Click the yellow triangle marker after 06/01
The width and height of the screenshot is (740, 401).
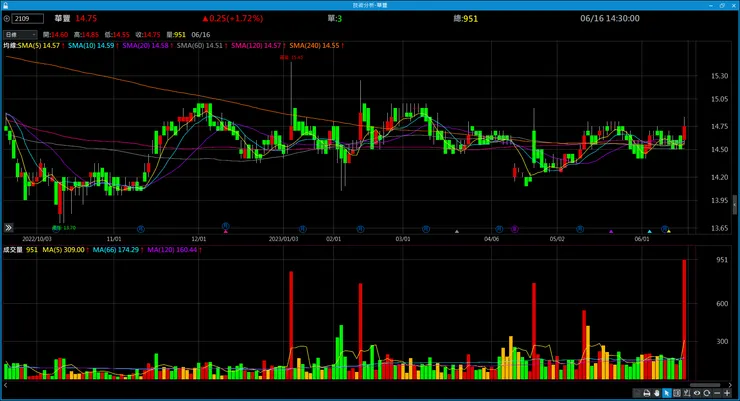coord(669,231)
